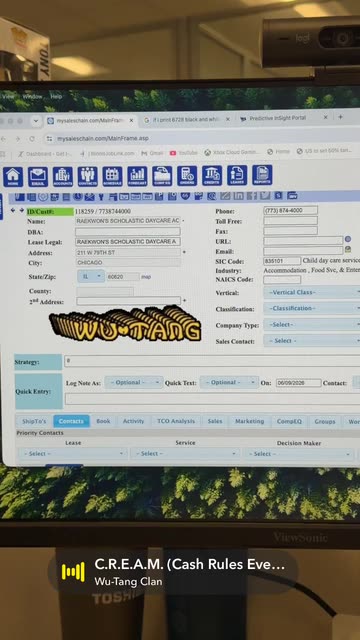
Task: Open the Home toolbar icon
Action: 13,176
